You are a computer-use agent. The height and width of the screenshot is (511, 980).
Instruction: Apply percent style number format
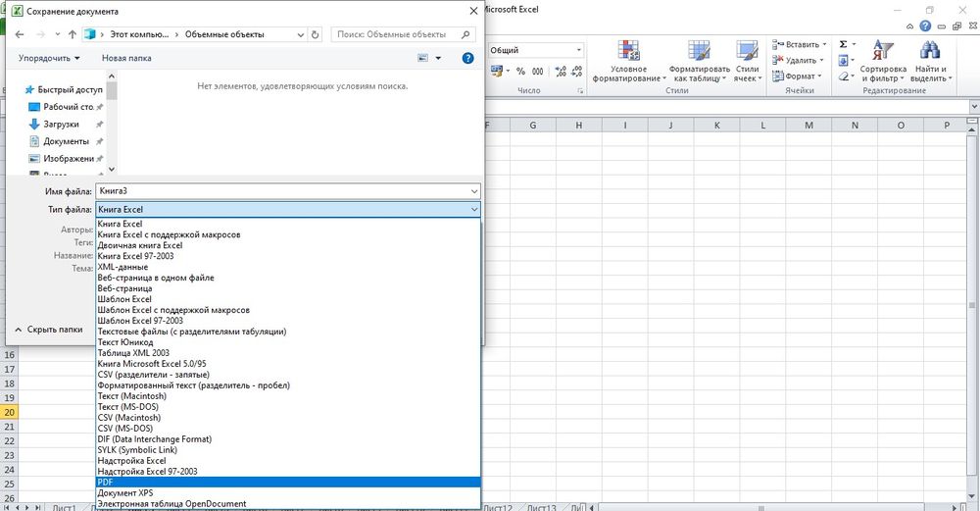click(521, 72)
